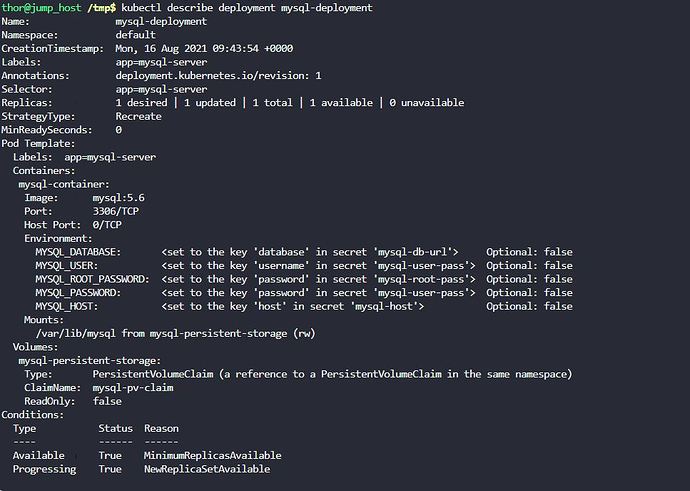Click the Conditions section heading
The width and height of the screenshot is (690, 491).
(33, 414)
